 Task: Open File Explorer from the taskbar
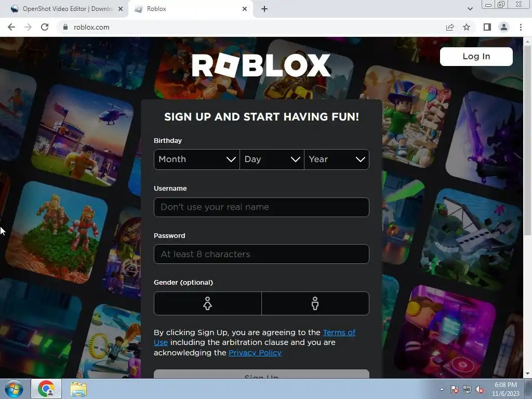[78, 389]
